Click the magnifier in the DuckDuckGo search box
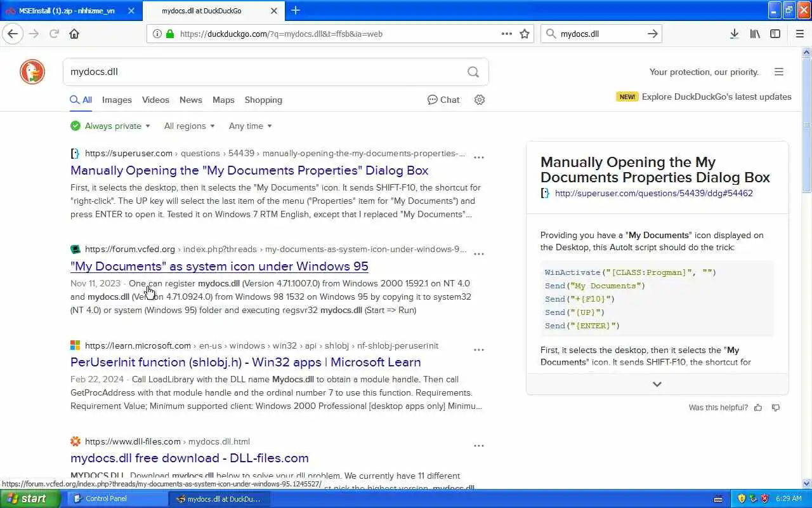The height and width of the screenshot is (508, 812). [x=473, y=72]
